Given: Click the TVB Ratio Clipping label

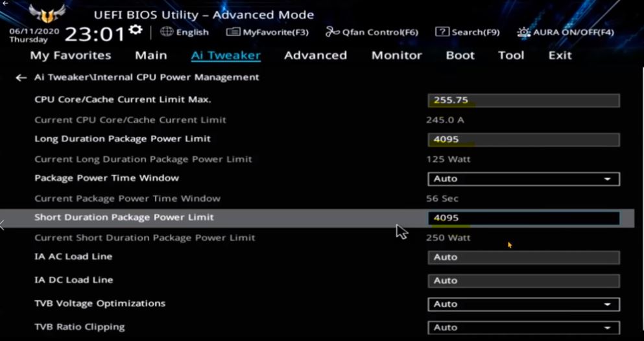Looking at the screenshot, I should [x=80, y=327].
